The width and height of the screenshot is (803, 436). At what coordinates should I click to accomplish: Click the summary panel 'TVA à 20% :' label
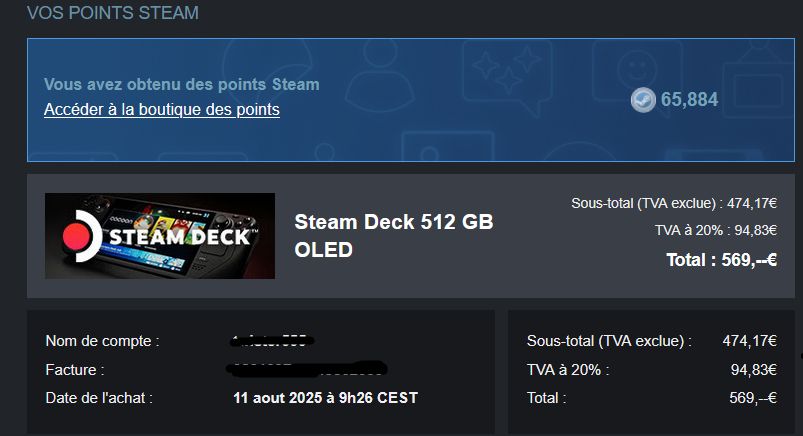[x=568, y=369]
